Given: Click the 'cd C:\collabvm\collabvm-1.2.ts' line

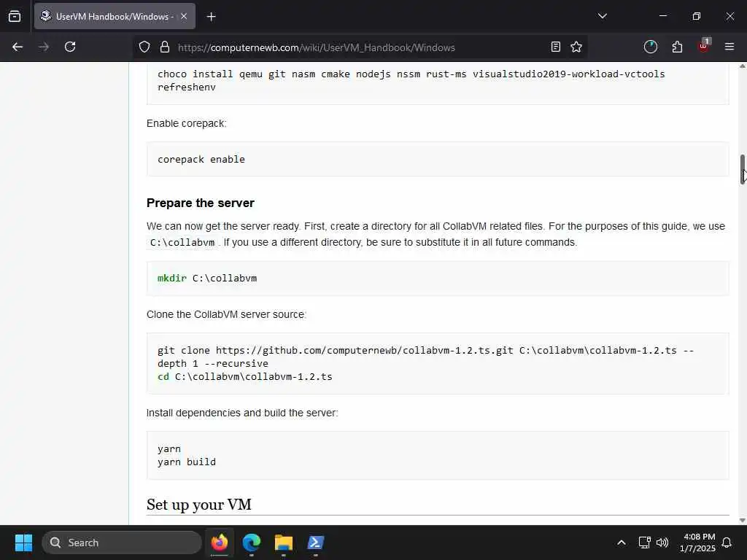Looking at the screenshot, I should click(245, 377).
